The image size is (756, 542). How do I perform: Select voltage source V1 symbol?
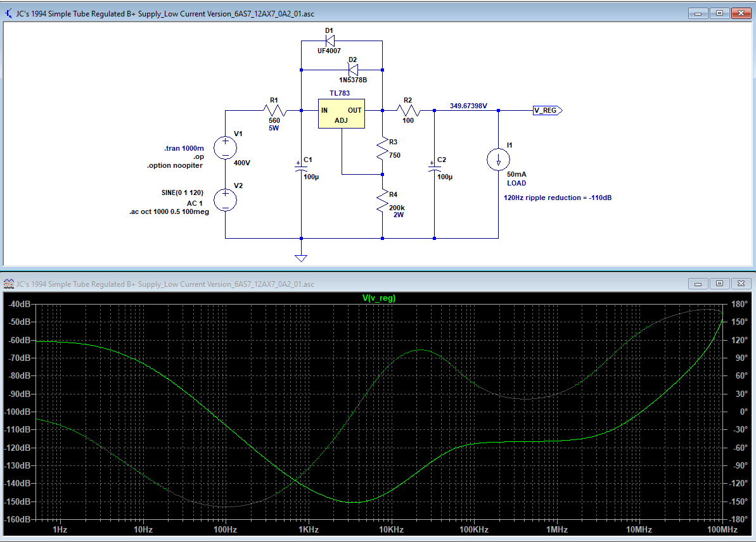225,148
